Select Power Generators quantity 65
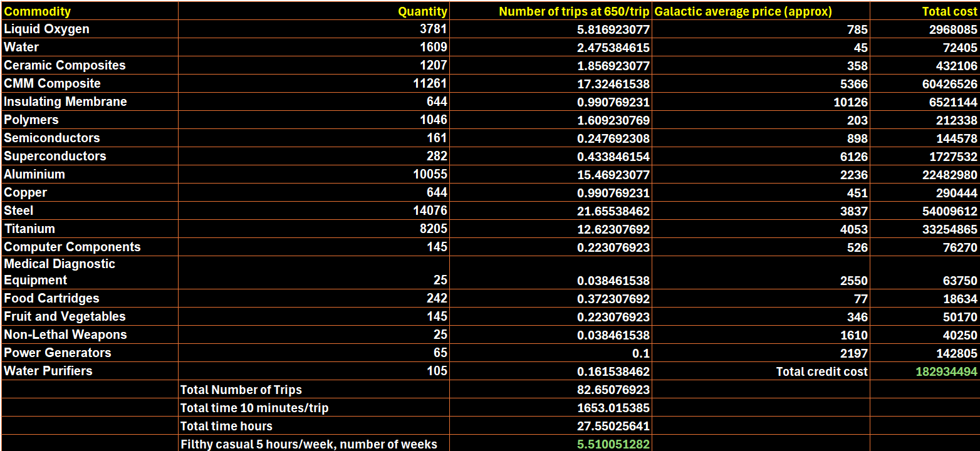 pyautogui.click(x=314, y=353)
